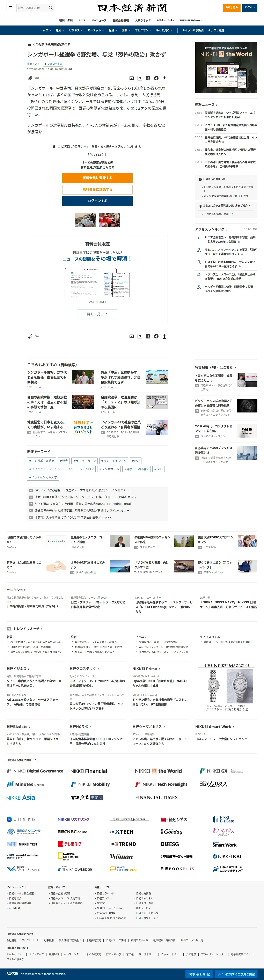Open the hamburger menu in the header

10,8
